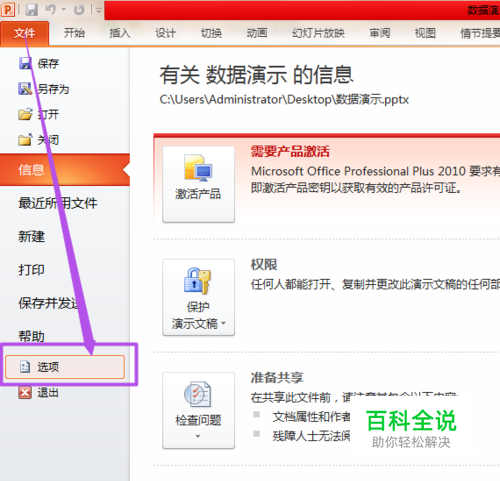Click the floppy disk icon next to 保存
Image resolution: width=500 pixels, height=481 pixels.
pos(25,63)
